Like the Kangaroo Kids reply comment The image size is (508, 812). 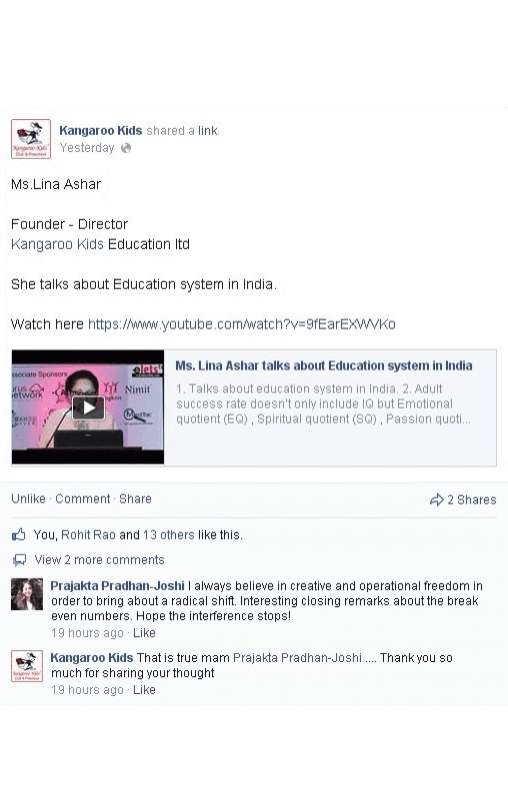pos(144,690)
